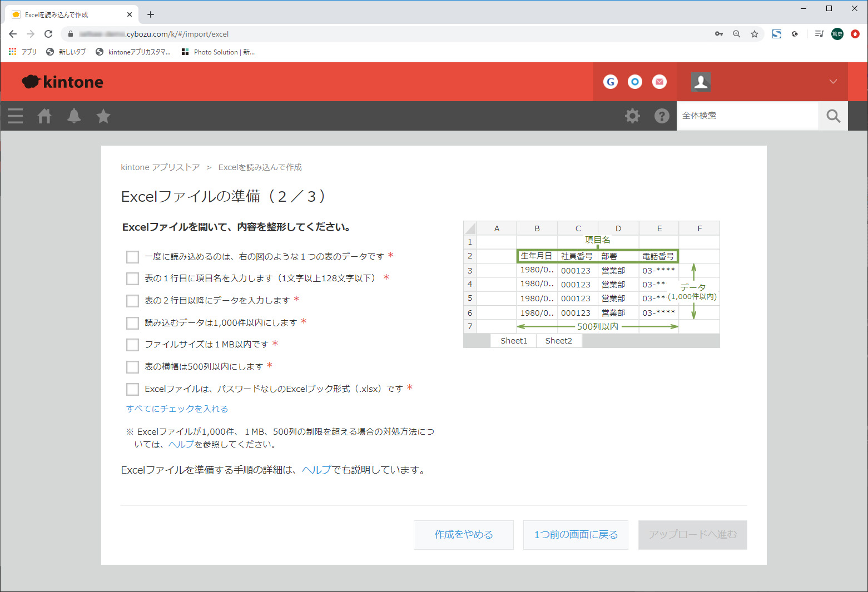Image resolution: width=868 pixels, height=592 pixels.
Task: Click the Excelファイルの準備（２／３） heading
Action: pyautogui.click(x=224, y=196)
